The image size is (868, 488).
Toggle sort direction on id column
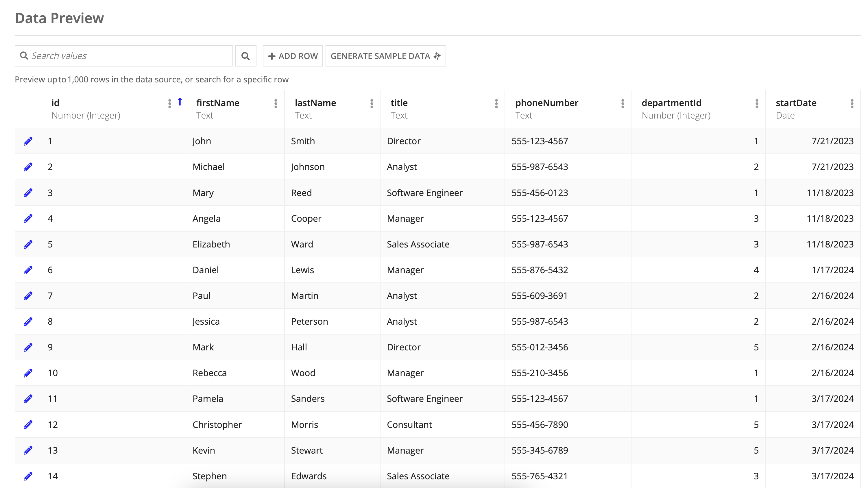(x=180, y=102)
